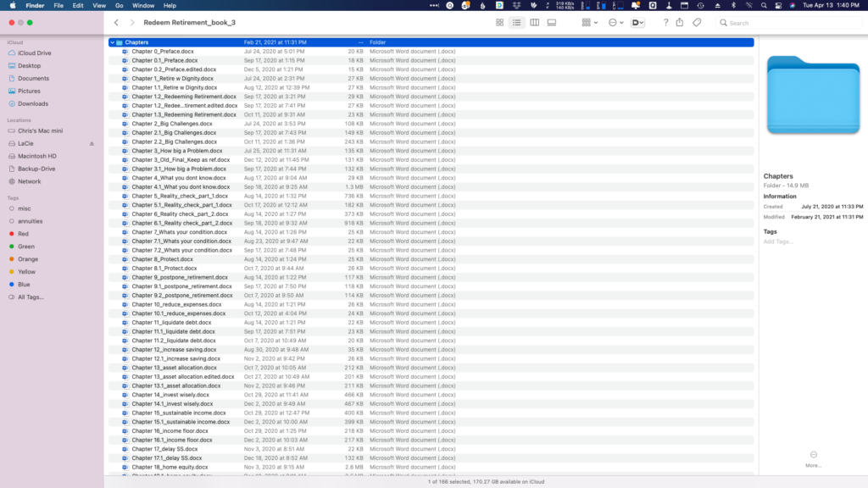This screenshot has width=868, height=488.
Task: Click the Finder search field
Action: [x=789, y=23]
